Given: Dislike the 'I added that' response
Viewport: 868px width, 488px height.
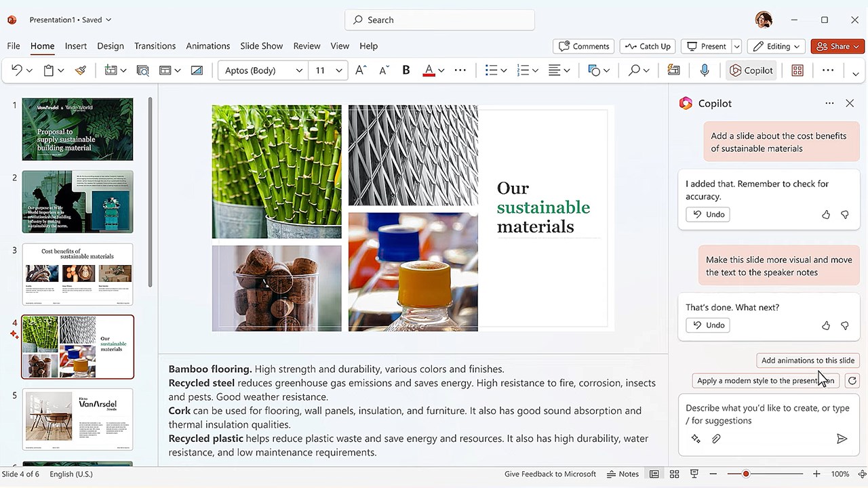Looking at the screenshot, I should 845,214.
